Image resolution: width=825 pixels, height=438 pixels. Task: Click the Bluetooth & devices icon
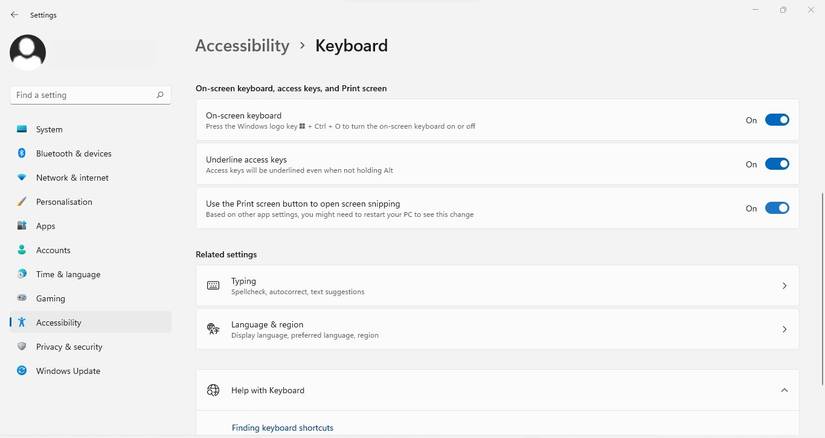click(x=22, y=153)
